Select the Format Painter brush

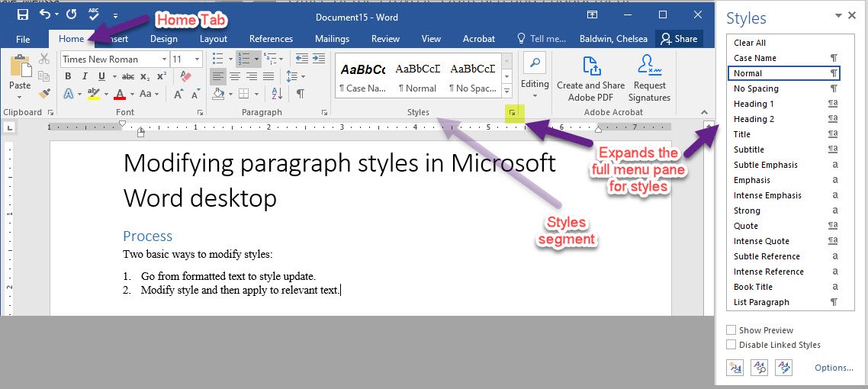[44, 94]
